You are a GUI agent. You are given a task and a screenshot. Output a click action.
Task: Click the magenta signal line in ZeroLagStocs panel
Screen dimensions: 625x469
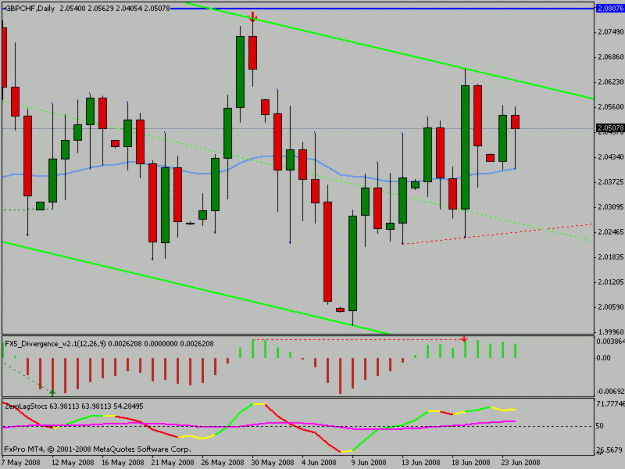pos(259,424)
